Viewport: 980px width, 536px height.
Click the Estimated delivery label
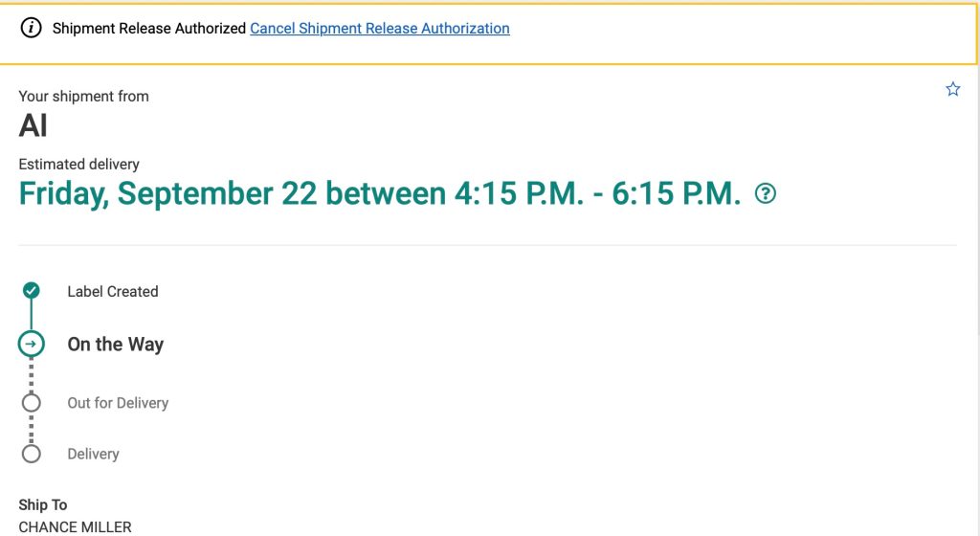pyautogui.click(x=78, y=165)
